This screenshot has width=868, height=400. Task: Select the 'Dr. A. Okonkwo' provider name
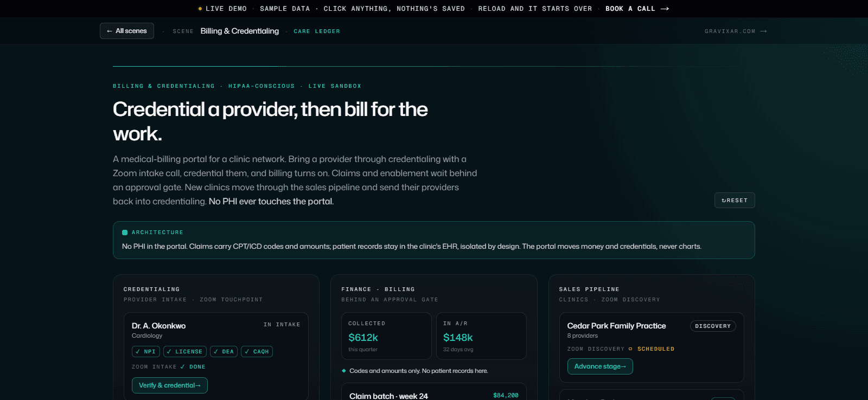[159, 326]
